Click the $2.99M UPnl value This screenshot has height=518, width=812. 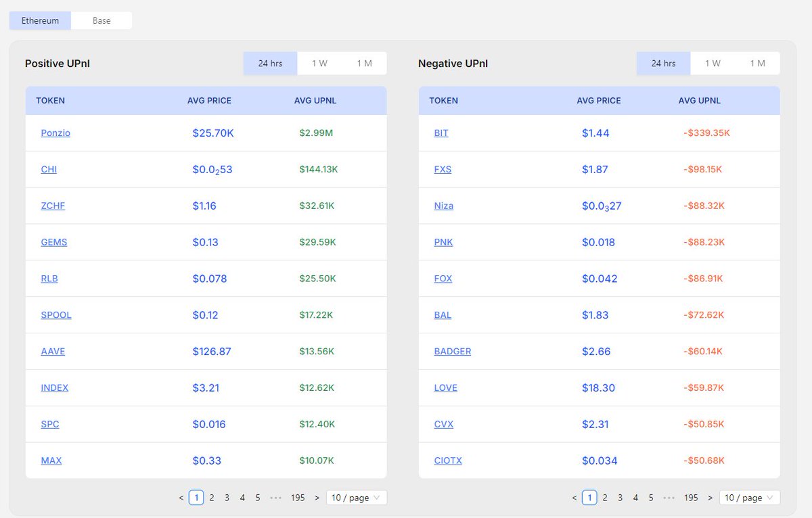point(316,133)
